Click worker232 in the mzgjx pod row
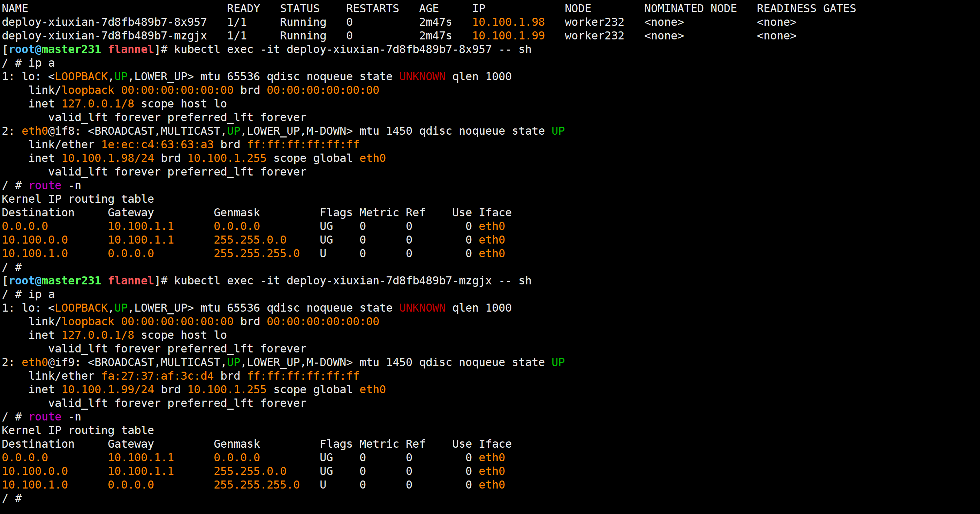Screen dimensions: 980x514 (x=594, y=36)
